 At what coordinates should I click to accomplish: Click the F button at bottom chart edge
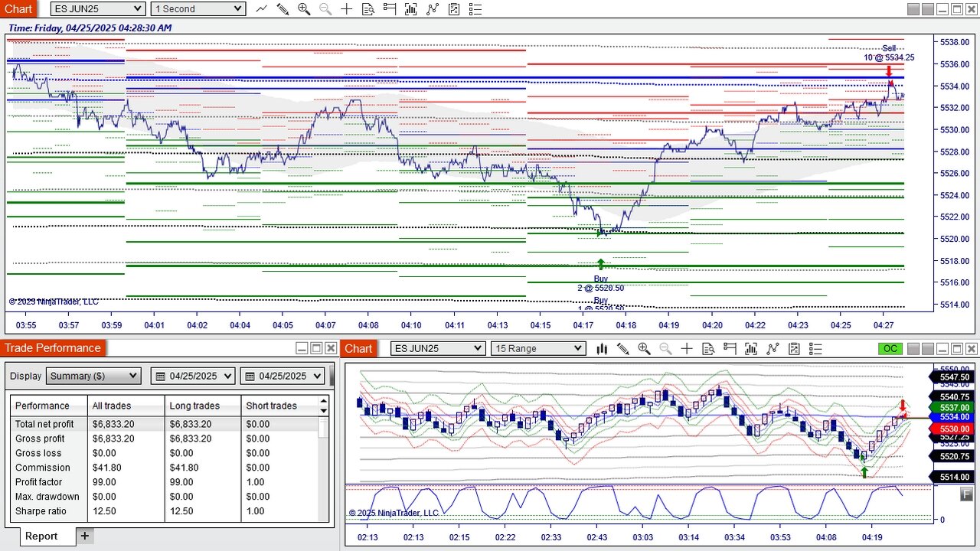(x=967, y=495)
